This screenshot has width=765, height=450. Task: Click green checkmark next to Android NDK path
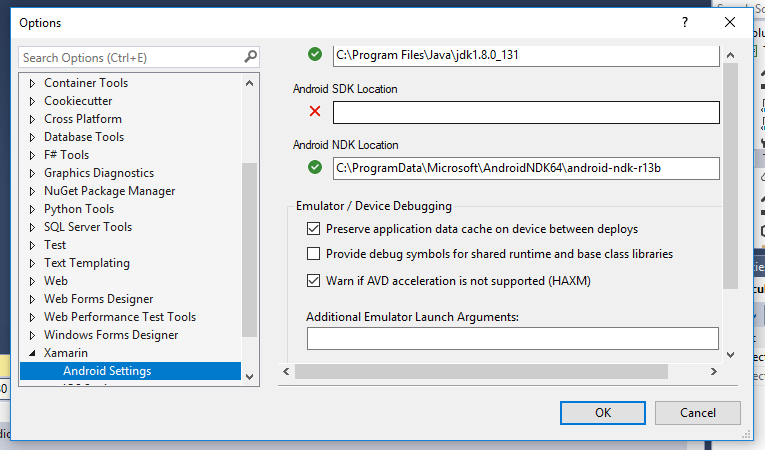[315, 167]
